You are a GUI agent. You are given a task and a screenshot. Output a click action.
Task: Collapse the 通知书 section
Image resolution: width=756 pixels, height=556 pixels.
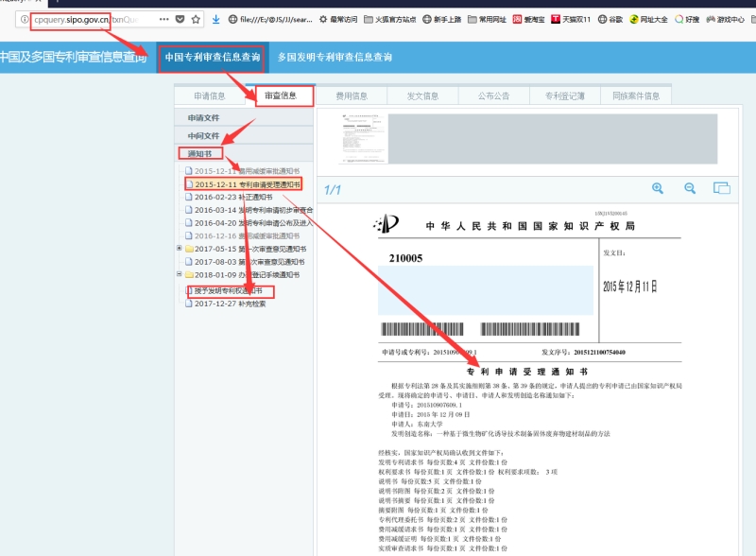point(244,153)
